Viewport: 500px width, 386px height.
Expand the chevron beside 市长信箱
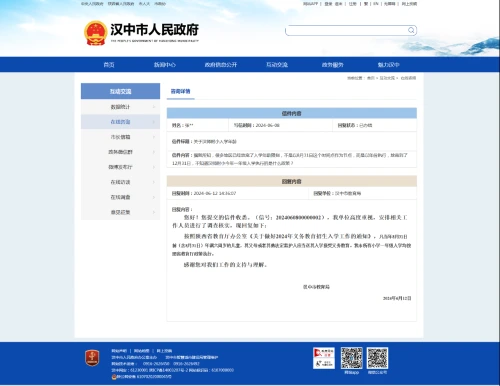(154, 137)
